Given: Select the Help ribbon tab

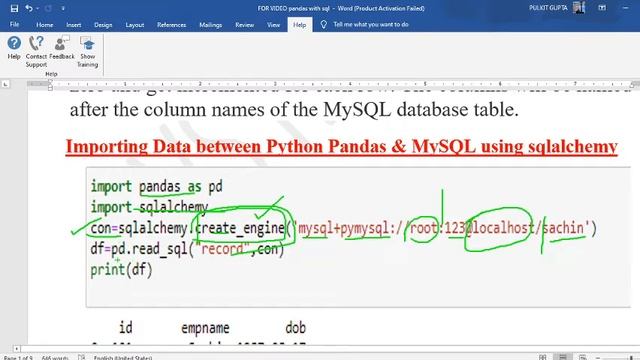Looking at the screenshot, I should click(x=300, y=25).
